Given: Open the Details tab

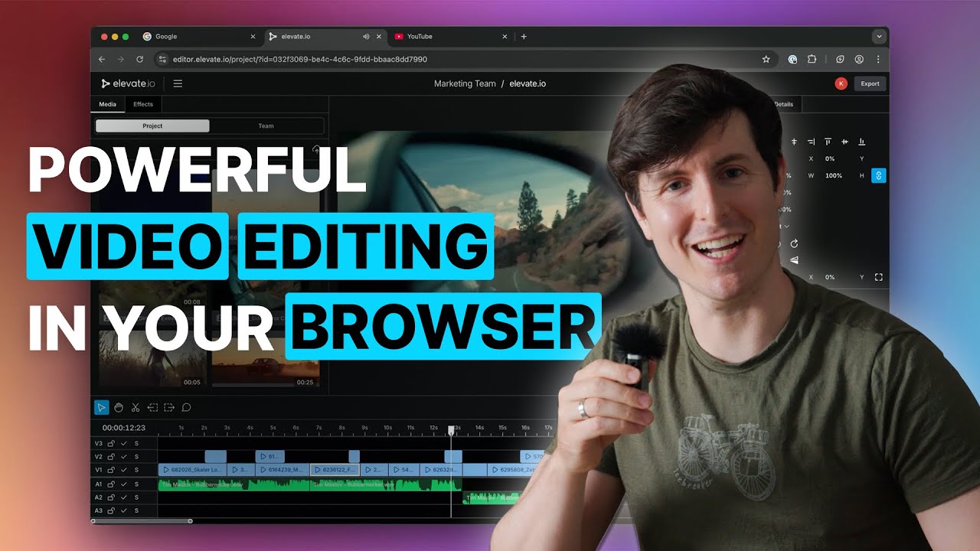Looking at the screenshot, I should click(x=783, y=104).
